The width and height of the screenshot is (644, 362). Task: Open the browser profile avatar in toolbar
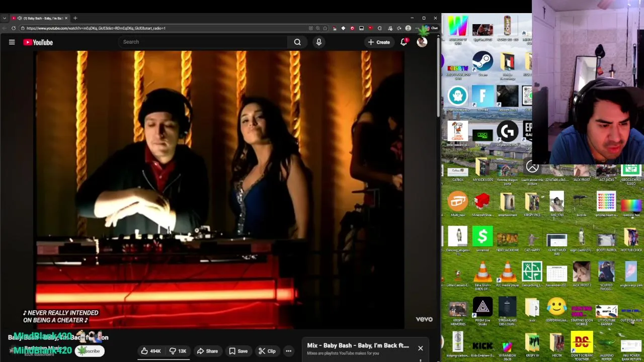[x=408, y=28]
